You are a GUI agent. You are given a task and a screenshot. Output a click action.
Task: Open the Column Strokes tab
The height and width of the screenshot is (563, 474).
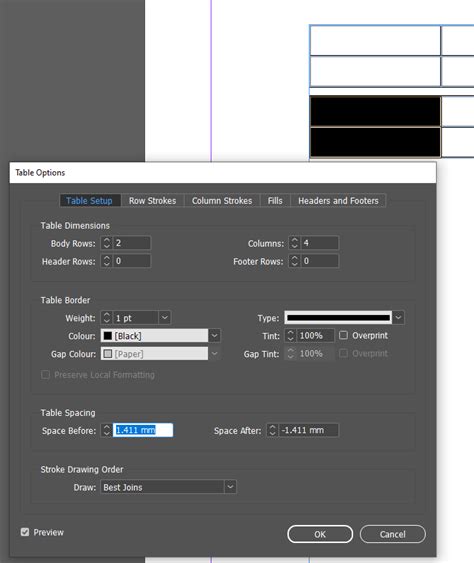pyautogui.click(x=222, y=200)
